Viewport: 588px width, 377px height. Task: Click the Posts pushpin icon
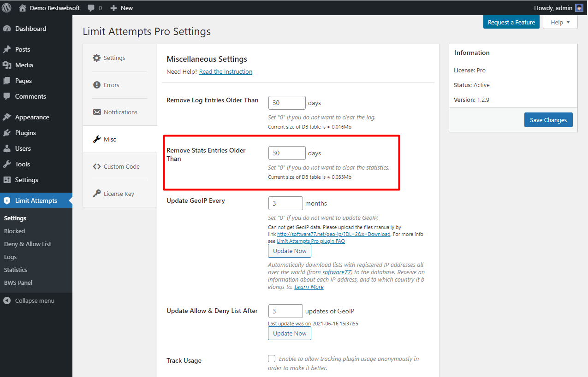click(7, 49)
